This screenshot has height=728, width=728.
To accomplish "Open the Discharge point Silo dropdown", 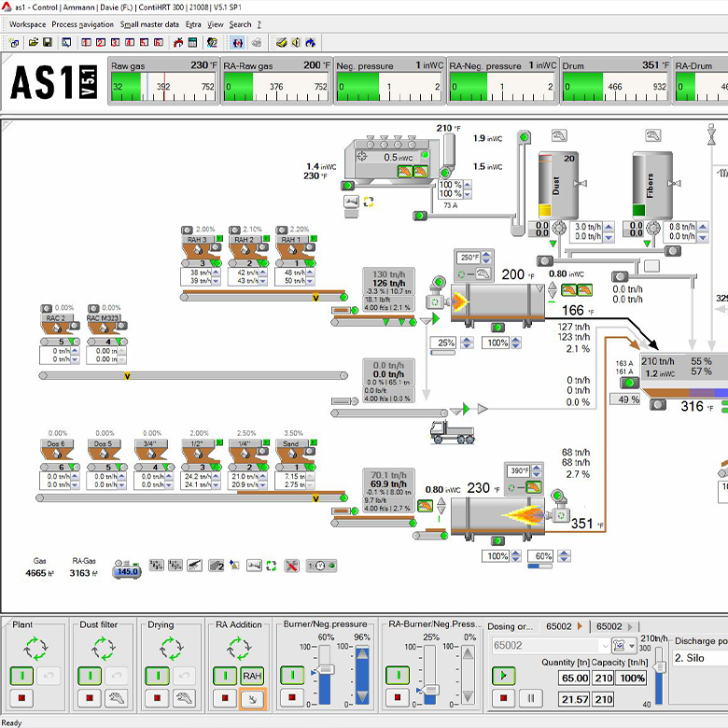I will [x=698, y=659].
